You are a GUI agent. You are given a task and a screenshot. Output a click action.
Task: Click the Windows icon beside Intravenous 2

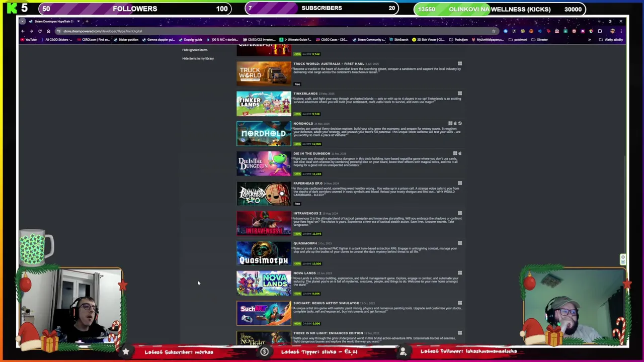click(459, 213)
